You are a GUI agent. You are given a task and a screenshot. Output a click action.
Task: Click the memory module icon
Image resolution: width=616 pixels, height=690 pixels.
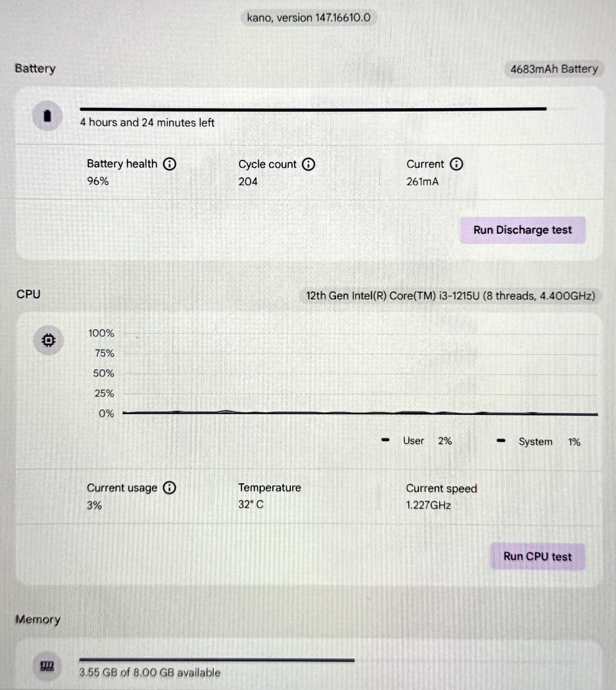coord(47,667)
